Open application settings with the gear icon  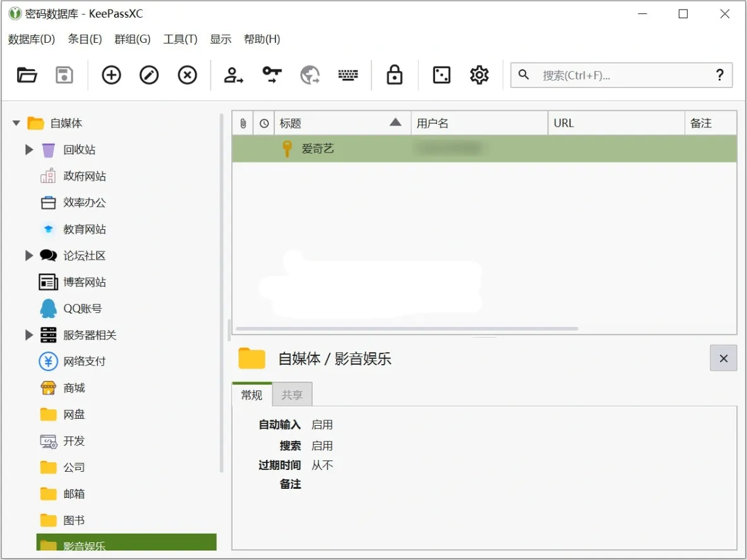coord(479,75)
